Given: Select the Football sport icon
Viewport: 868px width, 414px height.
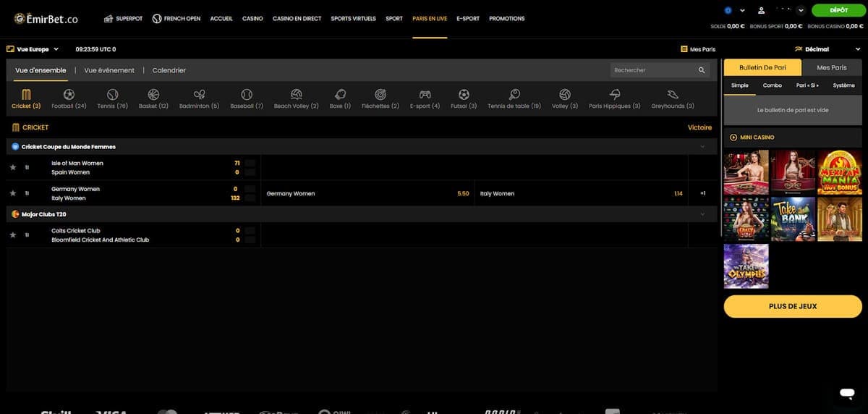Looking at the screenshot, I should (69, 95).
